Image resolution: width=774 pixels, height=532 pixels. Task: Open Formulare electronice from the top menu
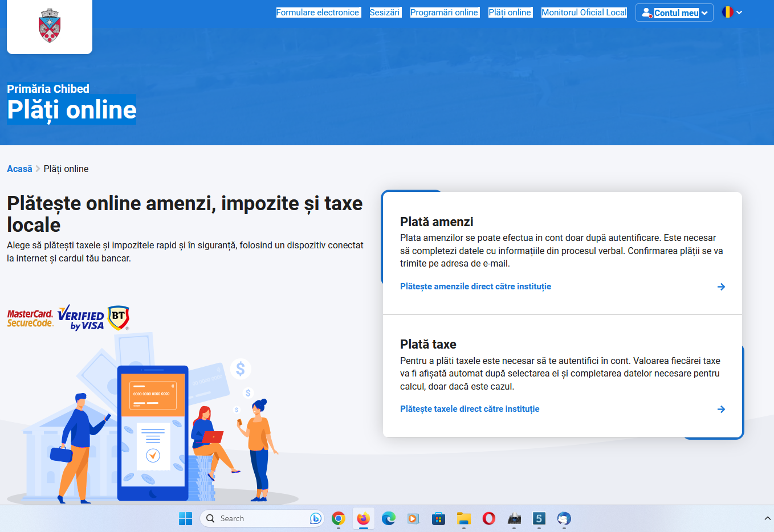pyautogui.click(x=318, y=13)
